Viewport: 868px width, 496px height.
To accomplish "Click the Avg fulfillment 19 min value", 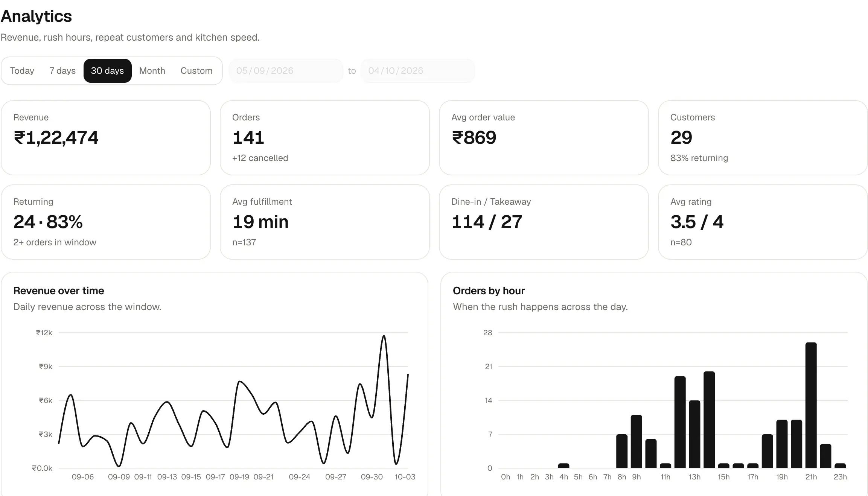I will (260, 222).
